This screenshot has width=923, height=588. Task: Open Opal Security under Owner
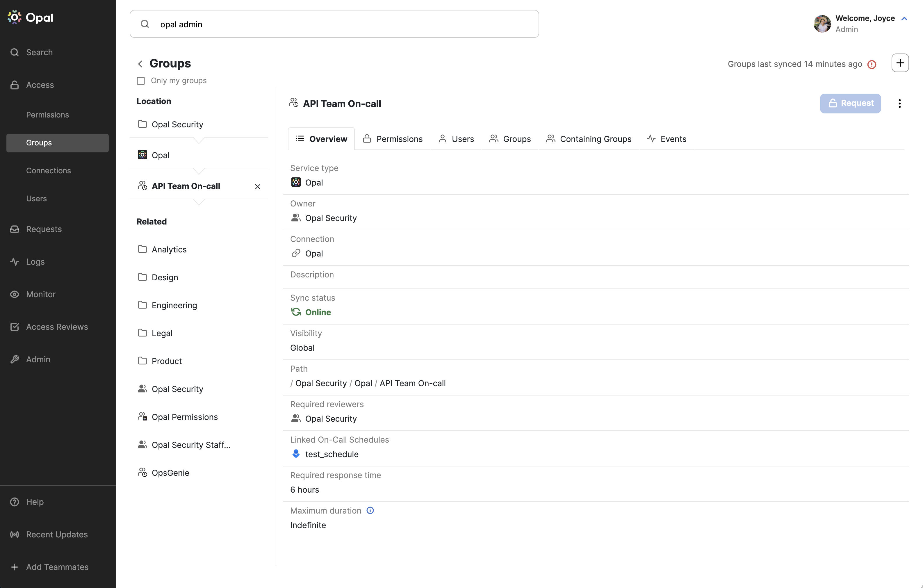tap(331, 218)
